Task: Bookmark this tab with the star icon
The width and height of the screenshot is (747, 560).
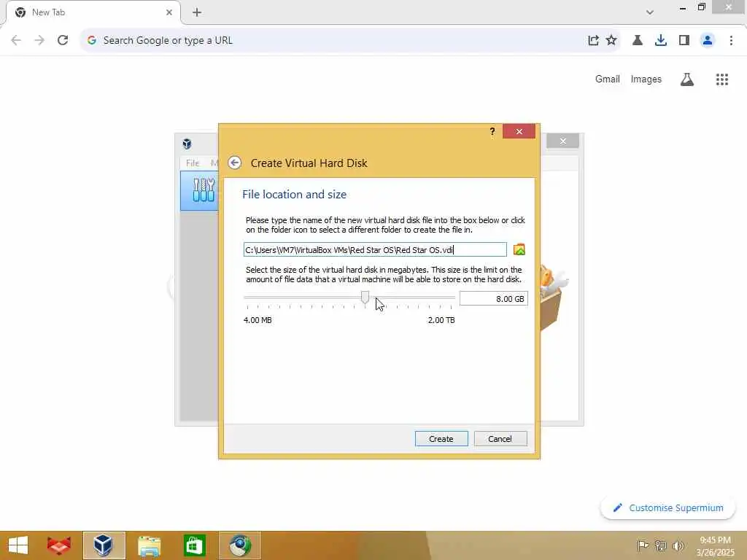Action: click(611, 40)
